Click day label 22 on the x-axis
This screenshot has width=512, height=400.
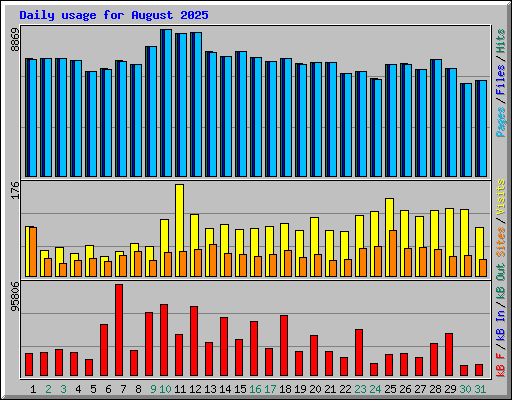[345, 389]
